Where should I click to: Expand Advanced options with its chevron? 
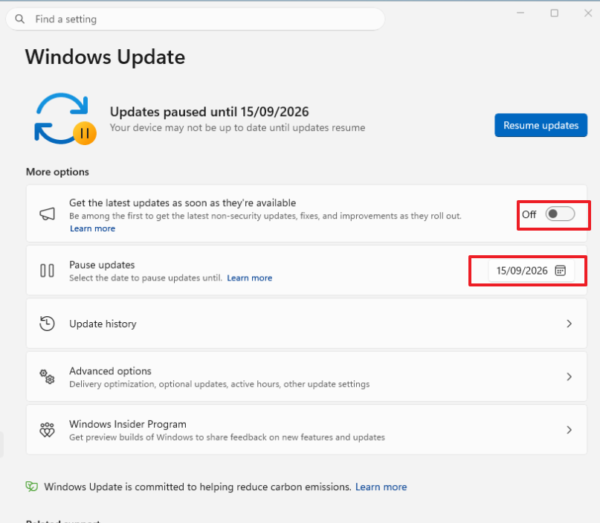tap(569, 377)
